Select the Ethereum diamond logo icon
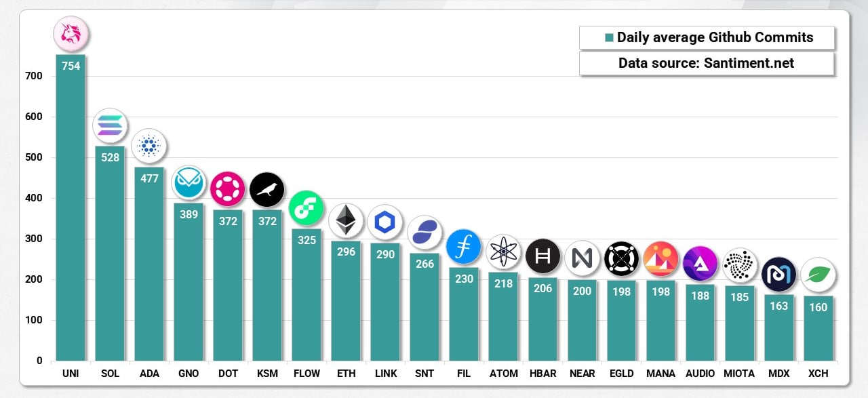Viewport: 868px width, 398px height. coord(346,220)
